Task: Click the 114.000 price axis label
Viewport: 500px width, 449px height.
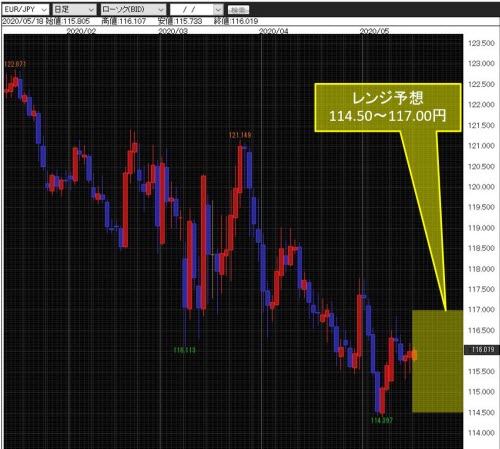Action: (x=481, y=433)
